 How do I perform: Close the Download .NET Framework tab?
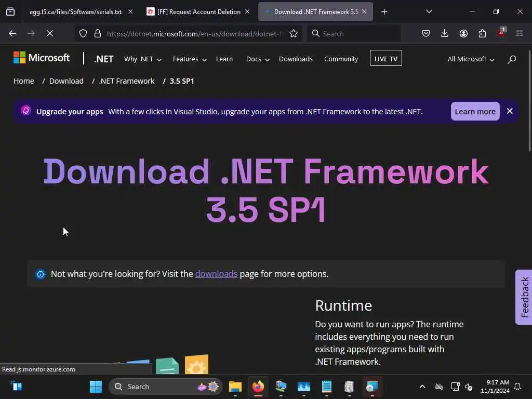coord(364,12)
